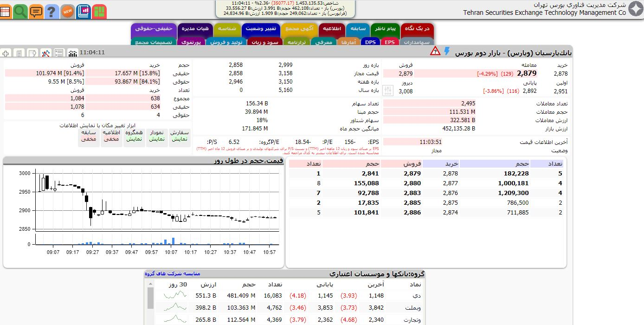Screen dimensions: 644x325
Task: Click the bar chart icon beside the clock
Action: tap(72, 53)
